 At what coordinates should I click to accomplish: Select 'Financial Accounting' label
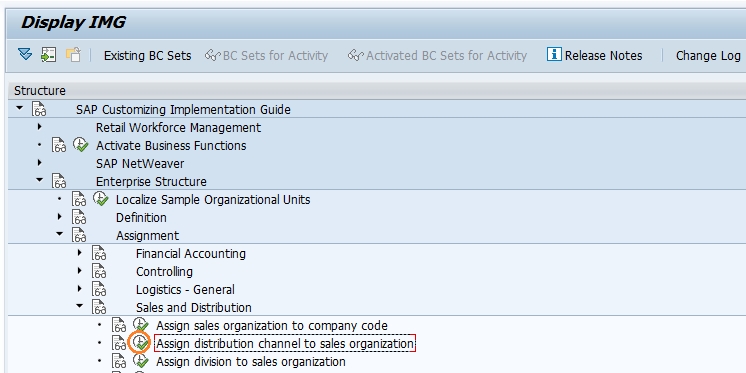(x=191, y=254)
